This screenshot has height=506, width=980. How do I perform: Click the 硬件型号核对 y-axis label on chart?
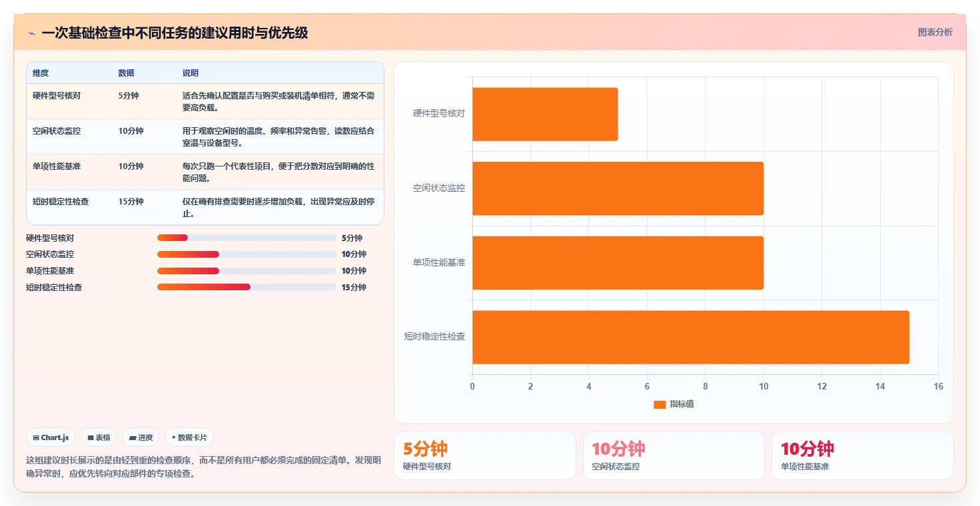(x=439, y=114)
